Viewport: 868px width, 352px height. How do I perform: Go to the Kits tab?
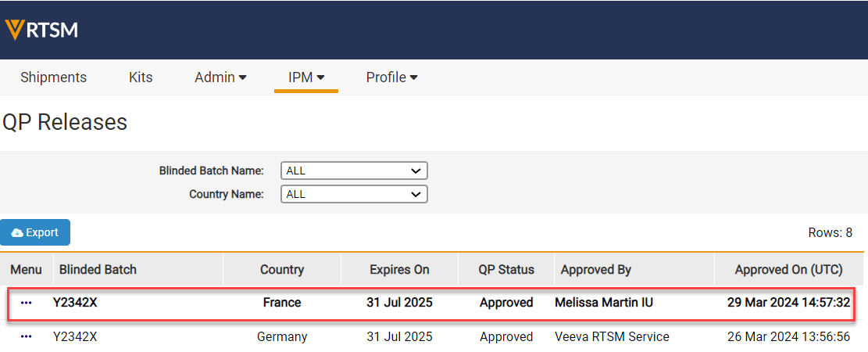pyautogui.click(x=141, y=77)
